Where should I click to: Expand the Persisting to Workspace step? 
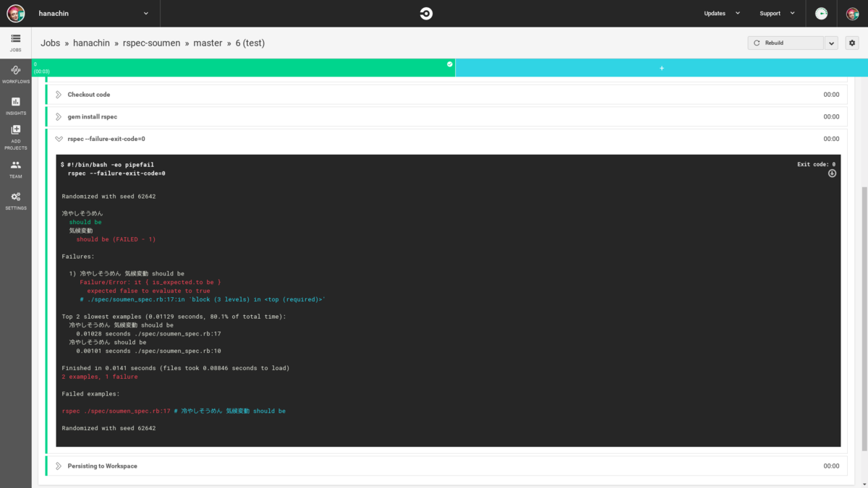click(446, 466)
